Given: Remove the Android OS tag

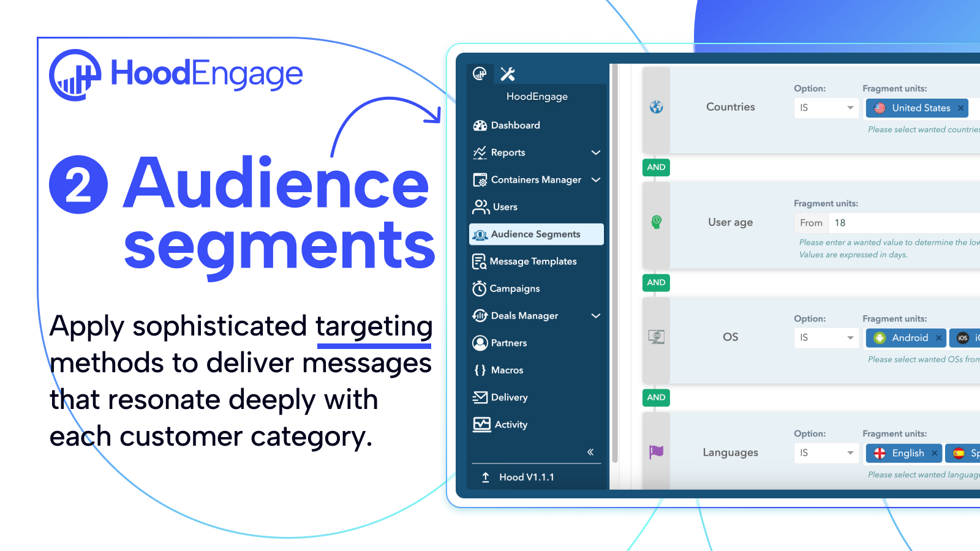Looking at the screenshot, I should pyautogui.click(x=938, y=337).
